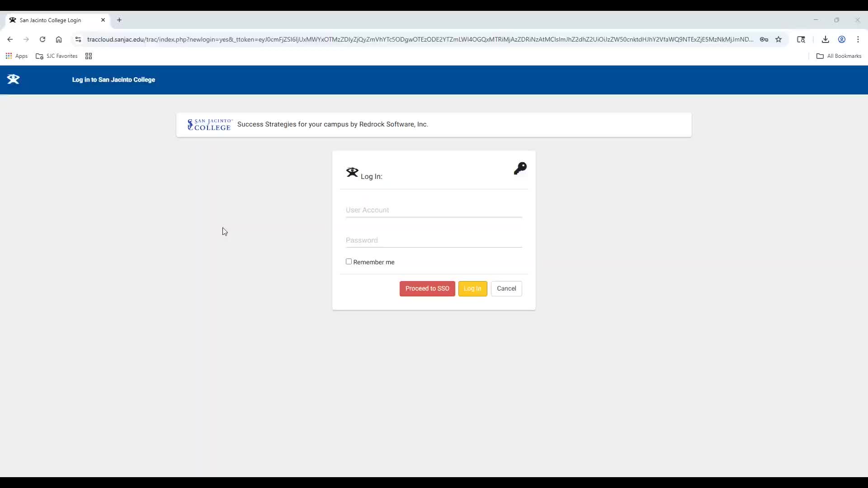Open the Chrome profile icon

(842, 39)
